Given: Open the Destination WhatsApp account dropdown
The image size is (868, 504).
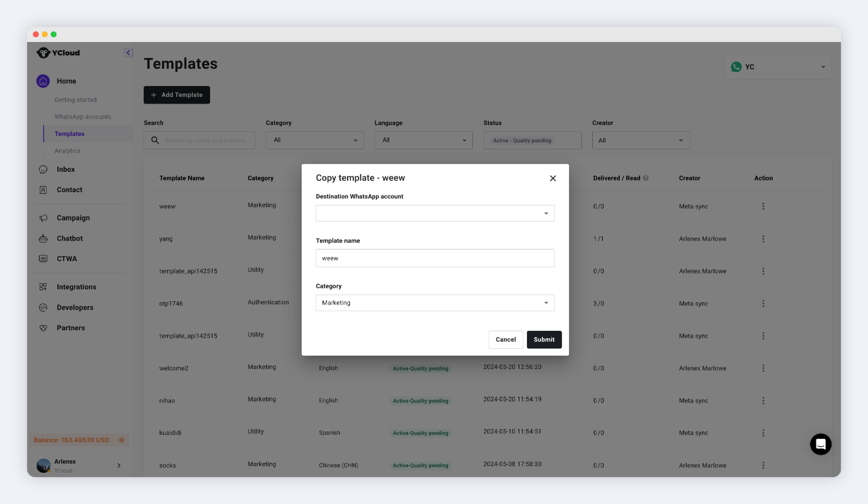Looking at the screenshot, I should [435, 214].
